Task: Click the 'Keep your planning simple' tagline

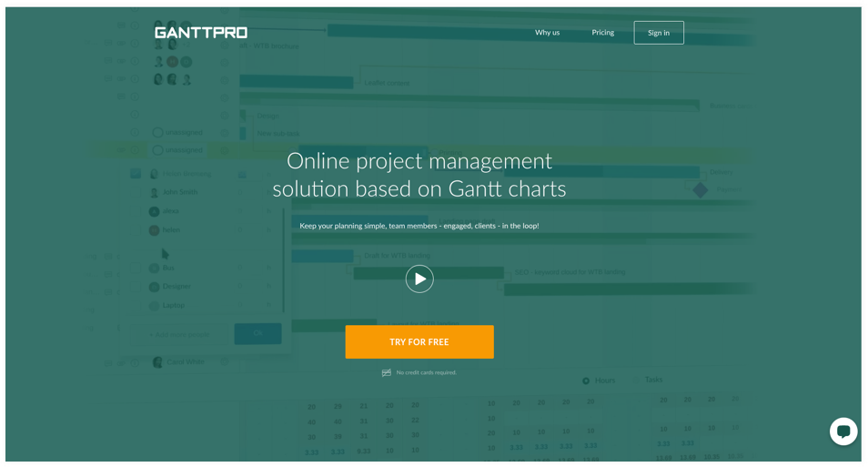Action: tap(419, 226)
